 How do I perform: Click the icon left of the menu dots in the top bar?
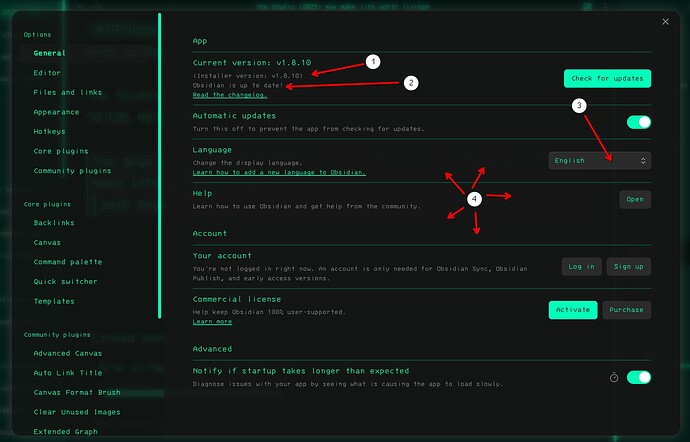(587, 7)
